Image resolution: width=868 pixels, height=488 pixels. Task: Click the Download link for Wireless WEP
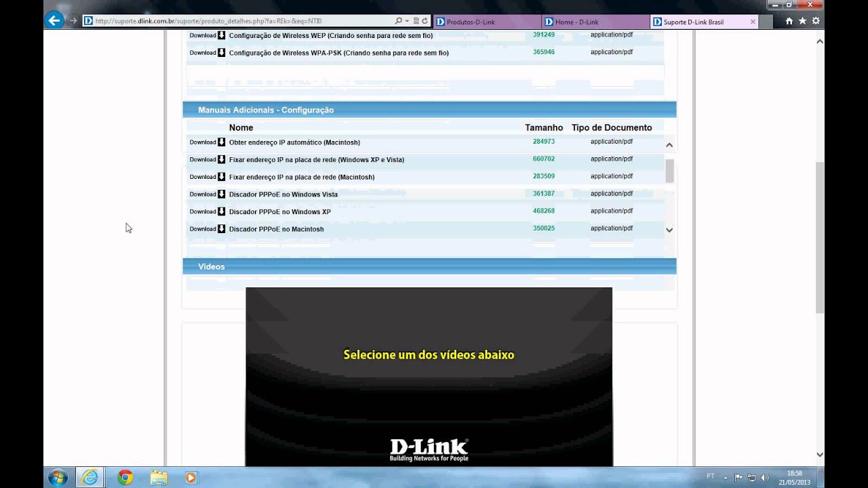pyautogui.click(x=202, y=35)
